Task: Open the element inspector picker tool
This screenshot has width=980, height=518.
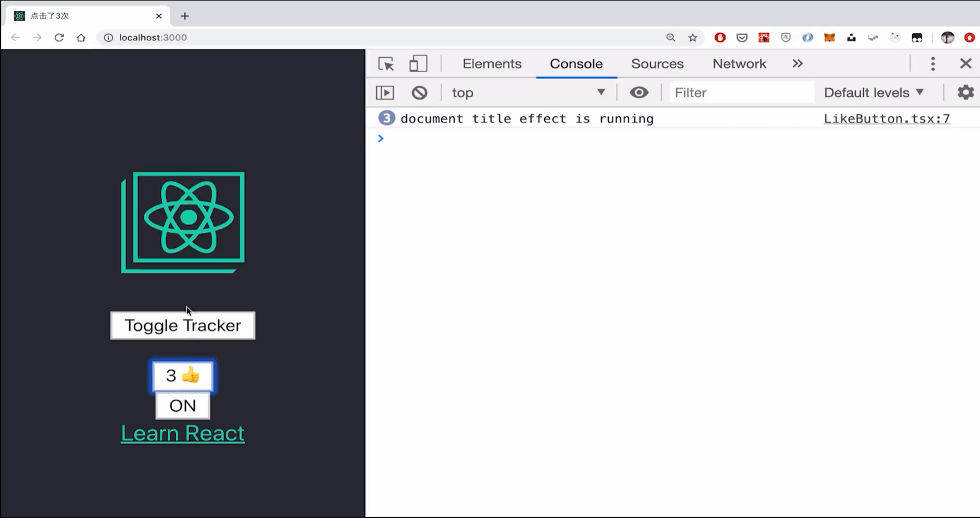Action: point(386,64)
